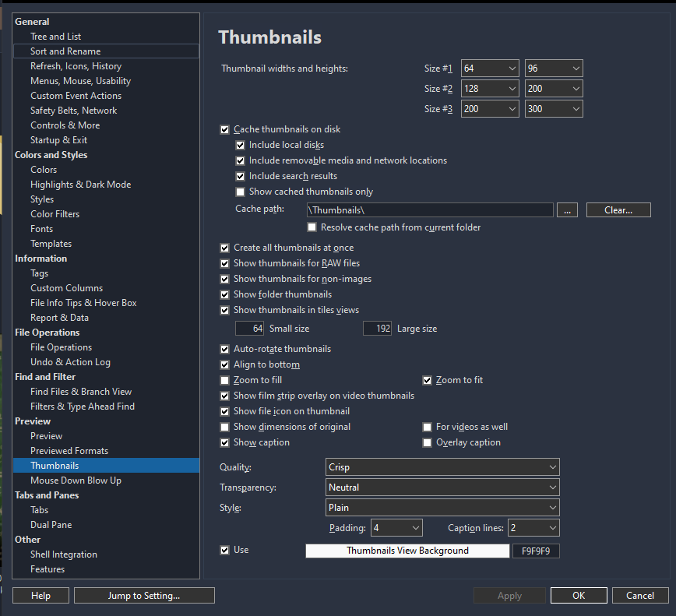Click "Jump to Setting..."

(x=143, y=595)
